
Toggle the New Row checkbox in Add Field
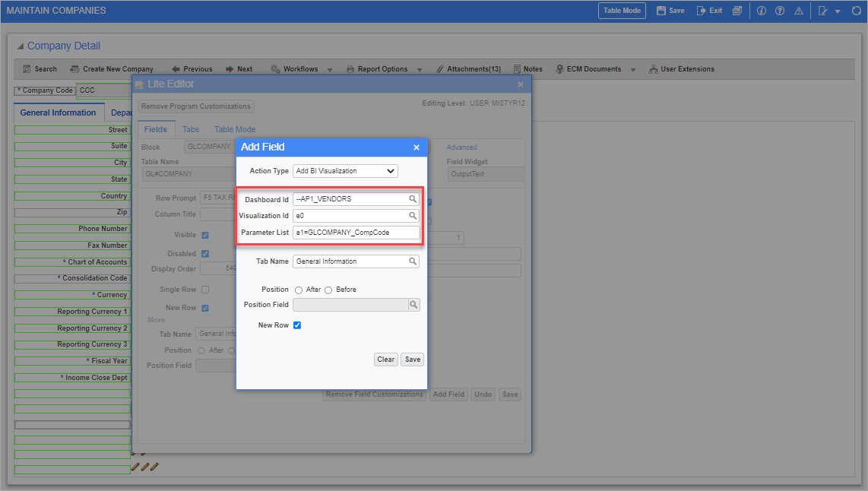pos(297,325)
